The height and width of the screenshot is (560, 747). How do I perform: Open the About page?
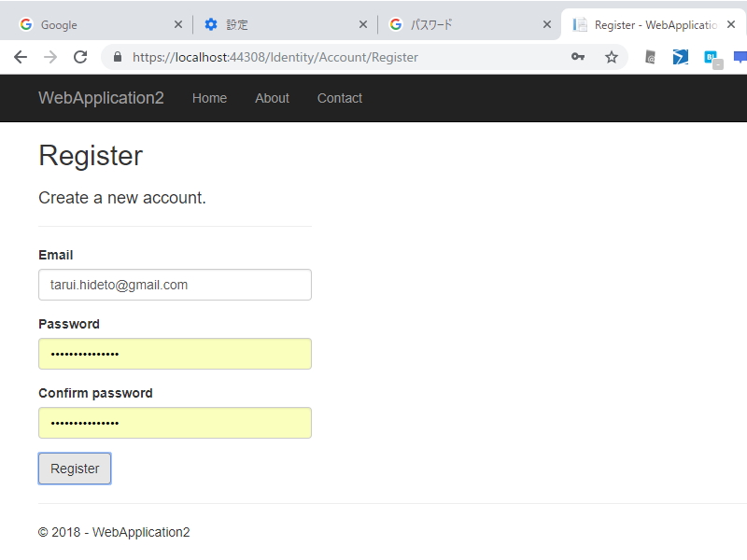[272, 98]
